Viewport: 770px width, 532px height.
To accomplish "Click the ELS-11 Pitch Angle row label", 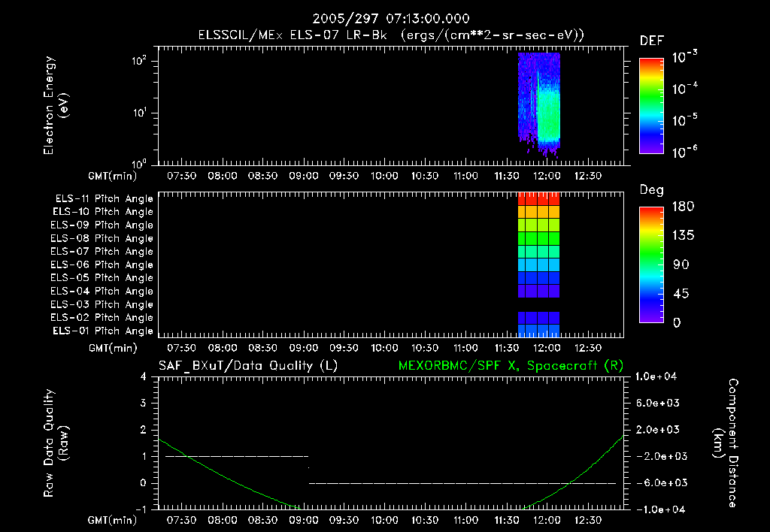I will click(x=104, y=199).
